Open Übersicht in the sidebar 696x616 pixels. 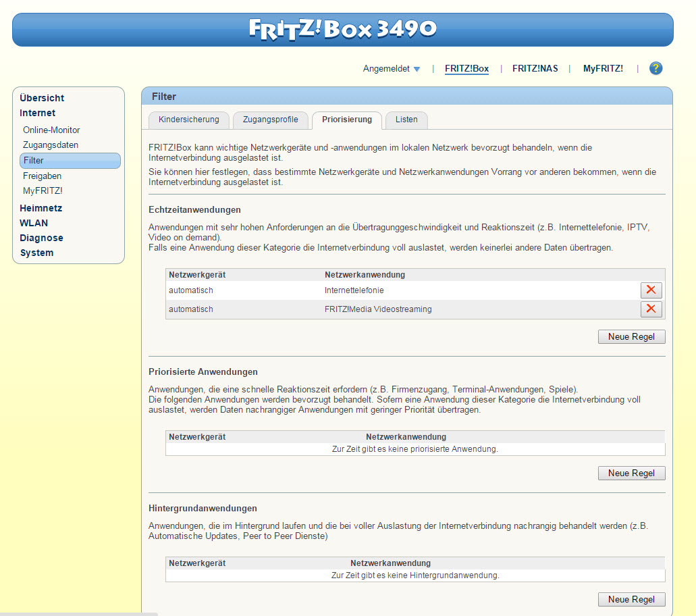tap(42, 98)
